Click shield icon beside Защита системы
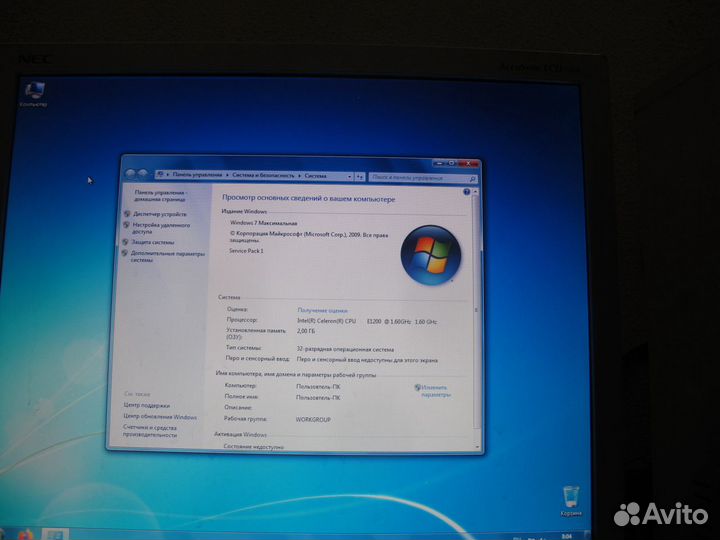Viewport: 720px width, 540px height. [x=125, y=242]
